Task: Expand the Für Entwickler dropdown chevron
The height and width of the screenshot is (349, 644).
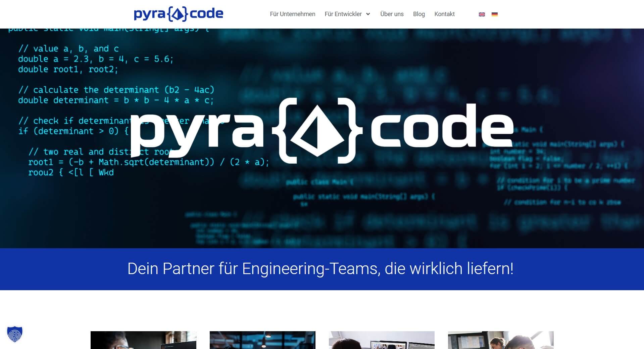Action: coord(368,14)
